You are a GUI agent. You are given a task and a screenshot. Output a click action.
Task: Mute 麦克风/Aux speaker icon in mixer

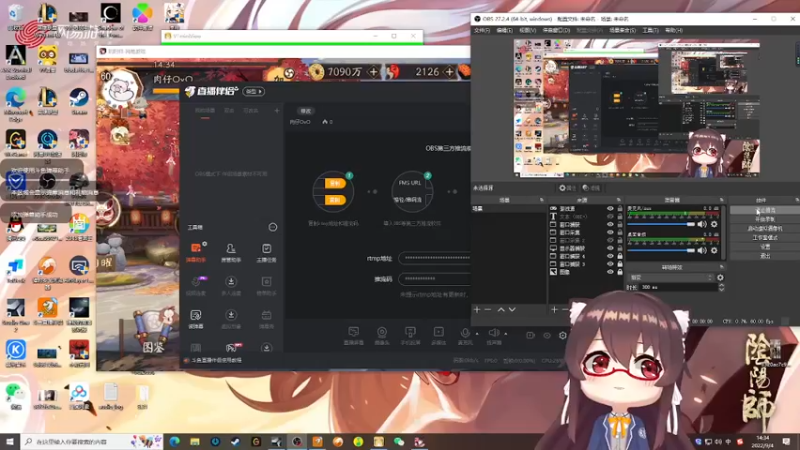703,224
